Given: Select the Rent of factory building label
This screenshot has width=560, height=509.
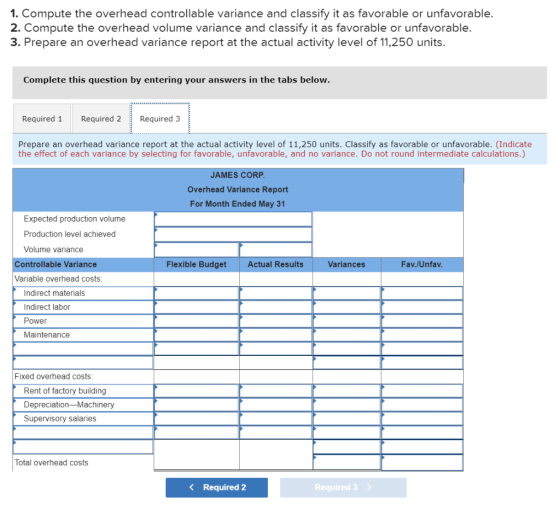Looking at the screenshot, I should pyautogui.click(x=83, y=391).
